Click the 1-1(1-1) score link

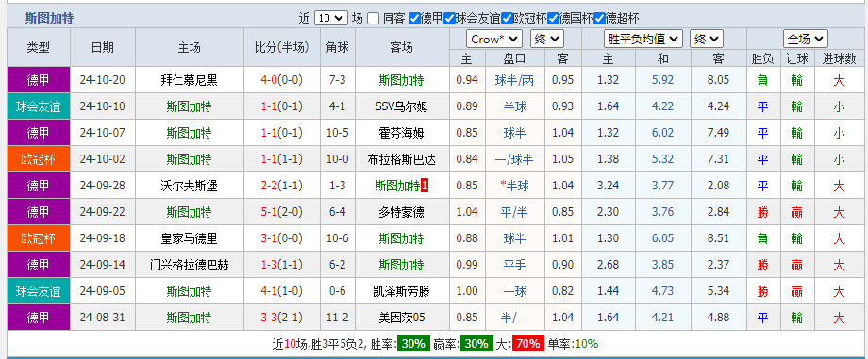[282, 159]
